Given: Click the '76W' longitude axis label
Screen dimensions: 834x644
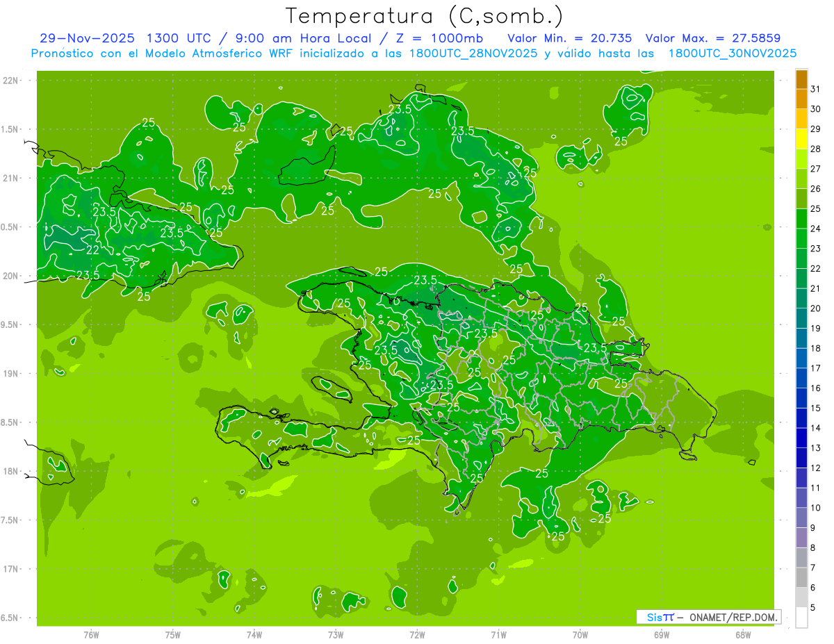Looking at the screenshot, I should pos(91,635).
